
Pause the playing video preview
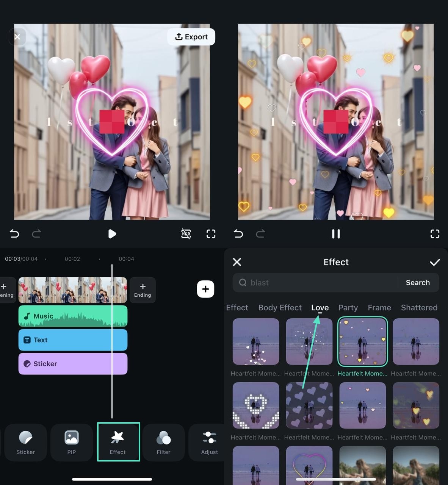click(x=336, y=234)
